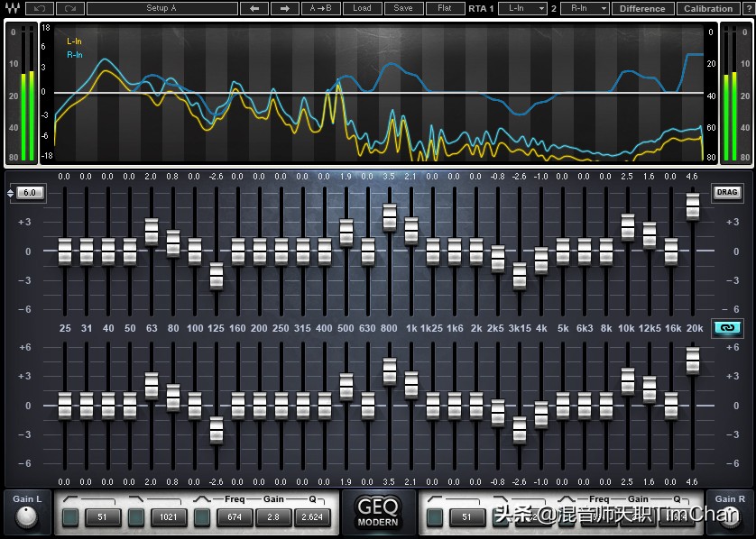Click the redo arrow button

[x=72, y=8]
